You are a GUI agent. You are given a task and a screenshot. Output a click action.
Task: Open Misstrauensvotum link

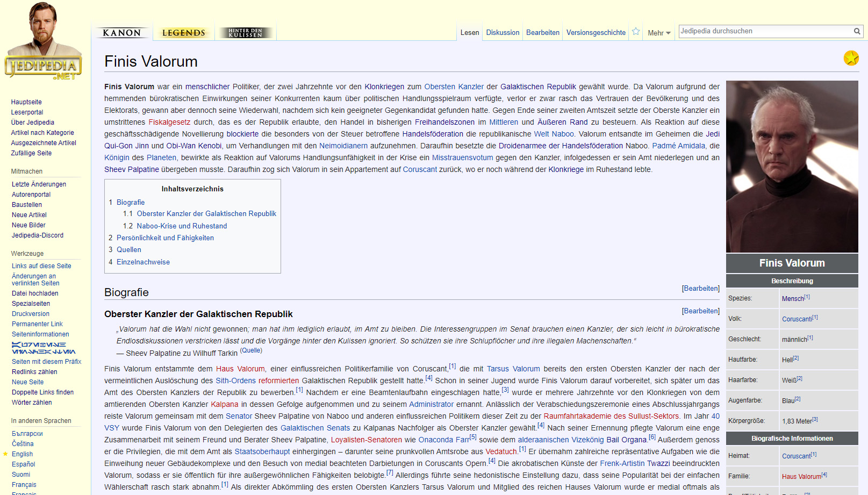tap(462, 157)
